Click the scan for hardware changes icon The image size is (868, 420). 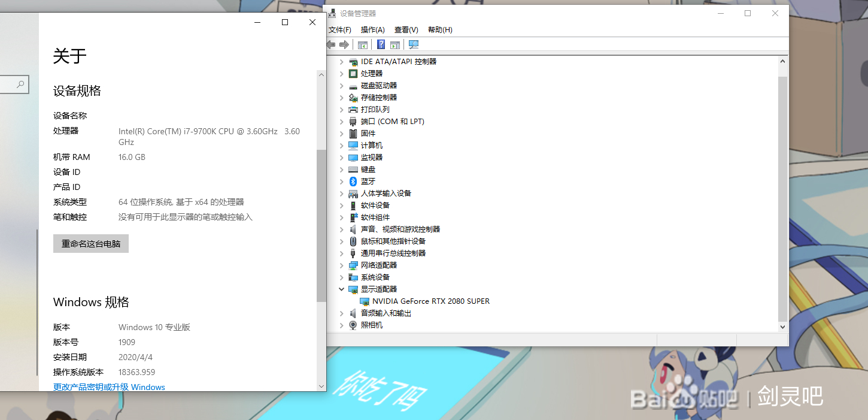pos(414,45)
